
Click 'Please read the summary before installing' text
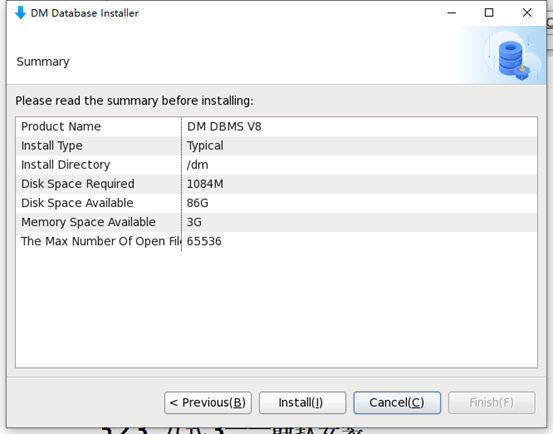(134, 101)
